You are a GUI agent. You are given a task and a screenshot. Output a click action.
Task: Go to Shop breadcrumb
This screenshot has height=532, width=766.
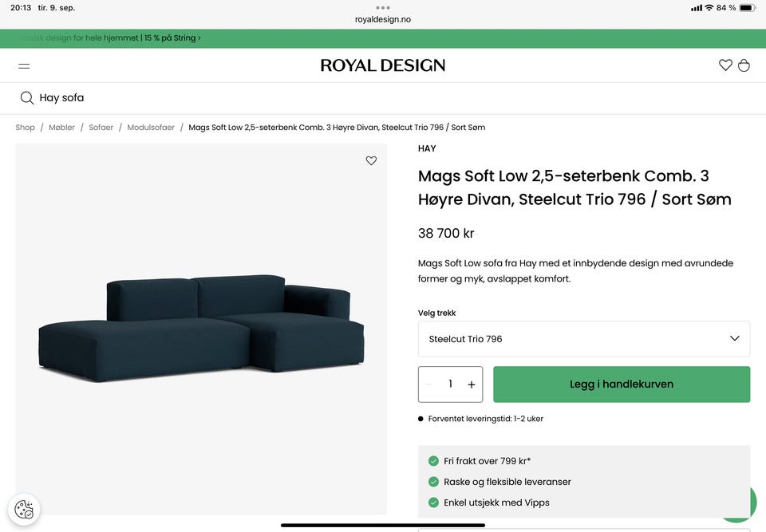click(26, 128)
